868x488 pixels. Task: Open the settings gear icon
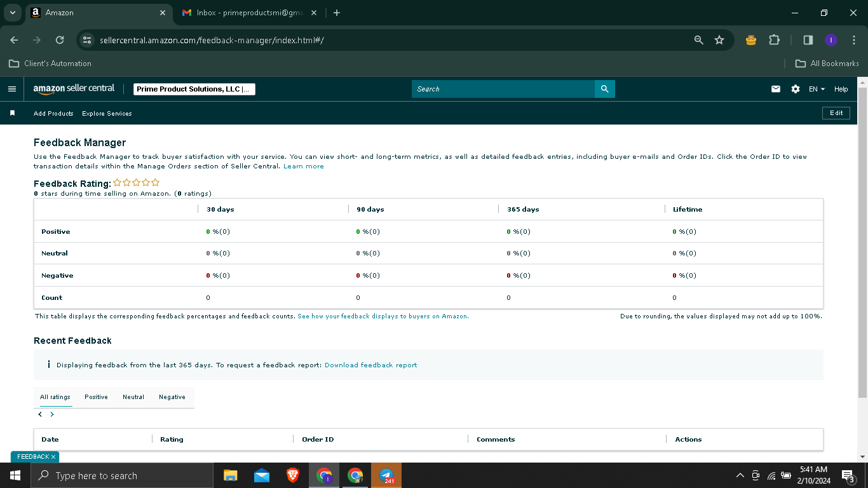(796, 89)
